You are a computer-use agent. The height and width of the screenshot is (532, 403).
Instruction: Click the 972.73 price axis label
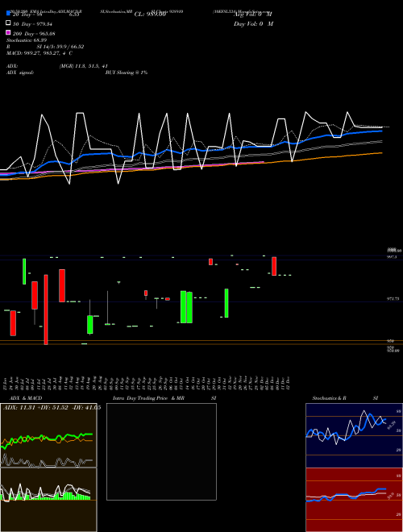[x=394, y=299]
